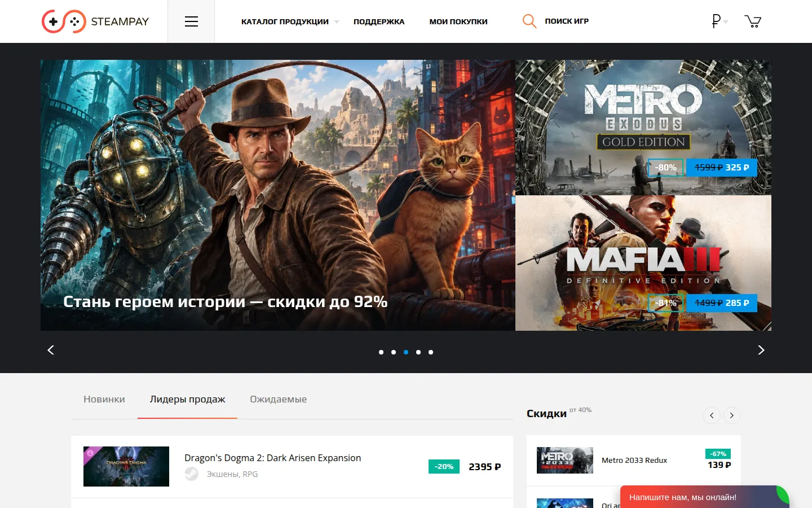Select the second carousel dot

[x=394, y=352]
